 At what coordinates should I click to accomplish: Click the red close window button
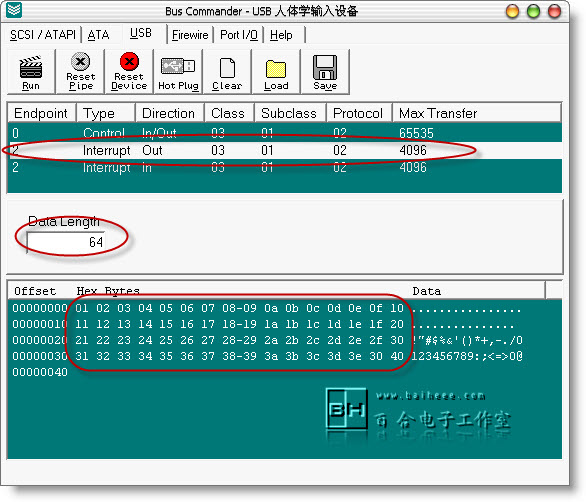[x=554, y=11]
